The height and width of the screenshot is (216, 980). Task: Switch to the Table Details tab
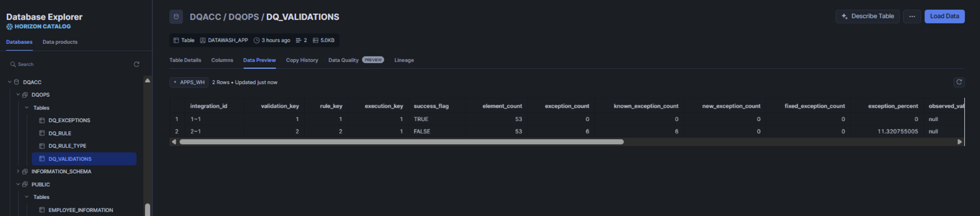point(185,60)
